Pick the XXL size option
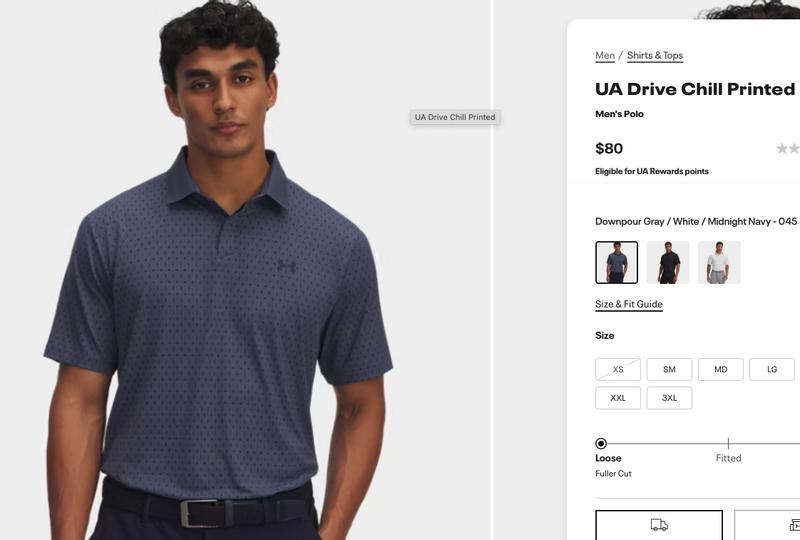This screenshot has height=540, width=800. click(x=618, y=398)
